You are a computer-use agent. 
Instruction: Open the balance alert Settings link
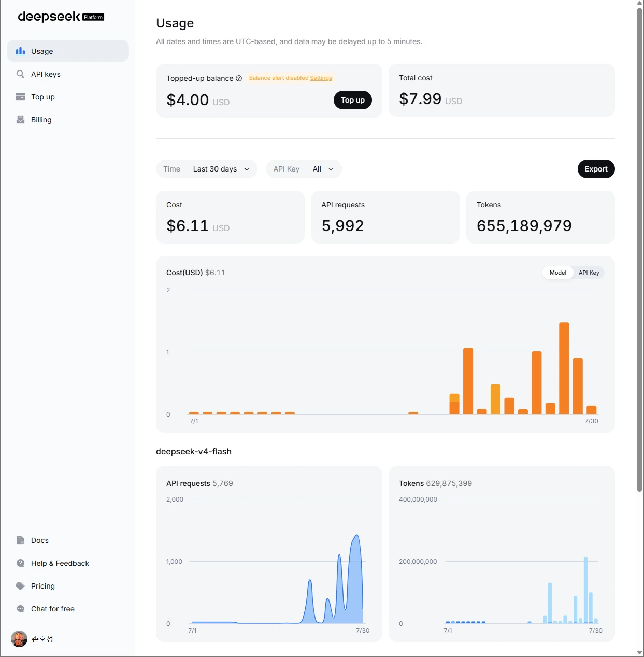point(321,78)
